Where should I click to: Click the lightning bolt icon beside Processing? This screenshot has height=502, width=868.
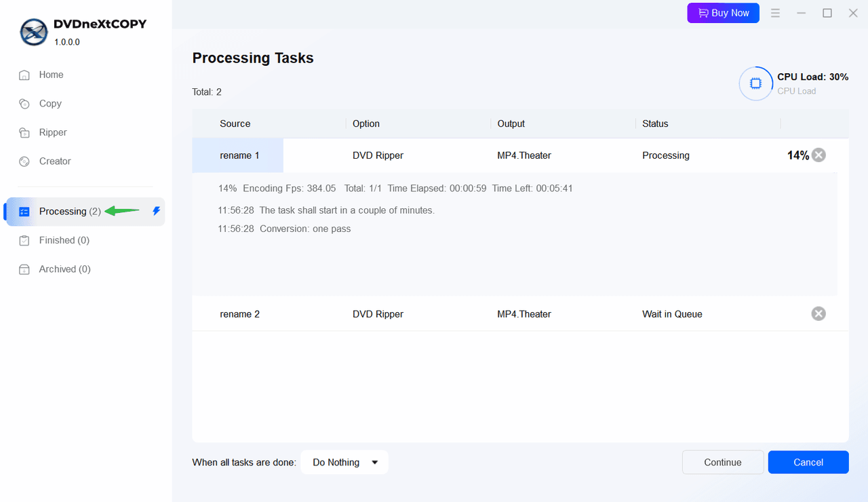coord(156,212)
